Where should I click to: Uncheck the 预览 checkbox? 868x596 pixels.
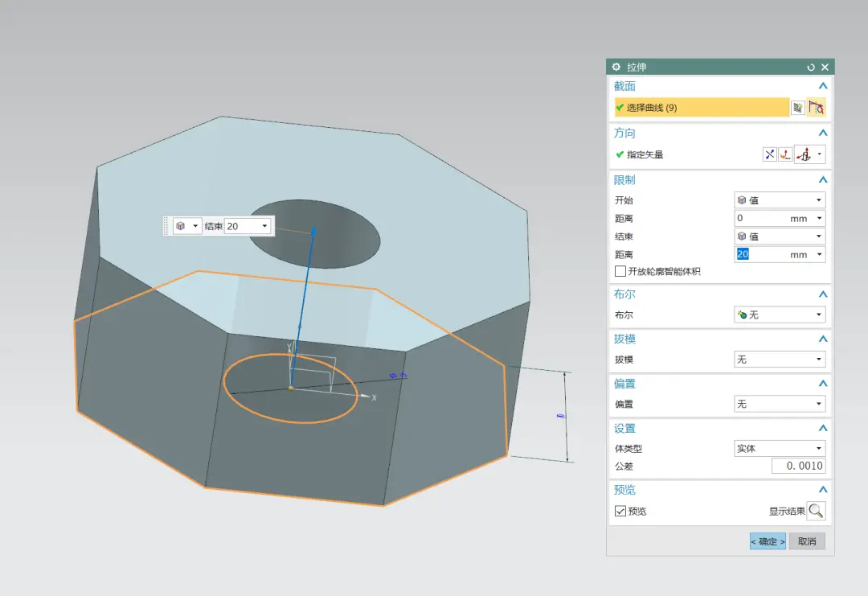pos(620,512)
